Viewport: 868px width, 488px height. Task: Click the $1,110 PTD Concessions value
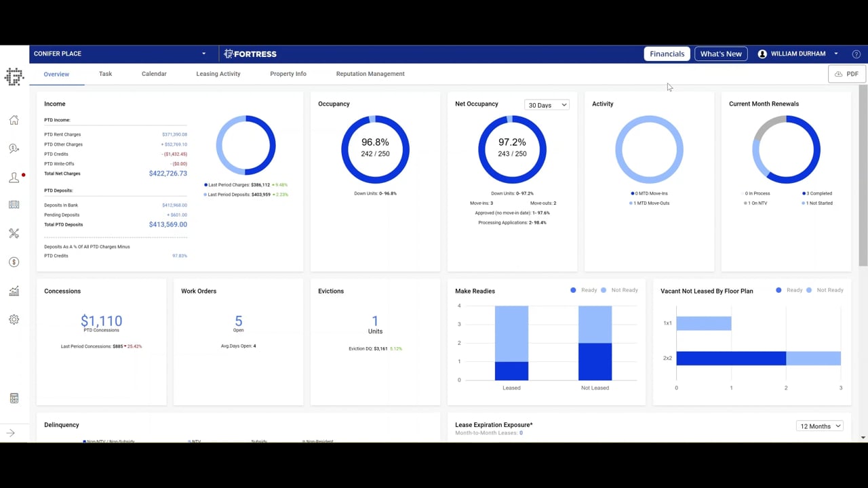click(102, 321)
